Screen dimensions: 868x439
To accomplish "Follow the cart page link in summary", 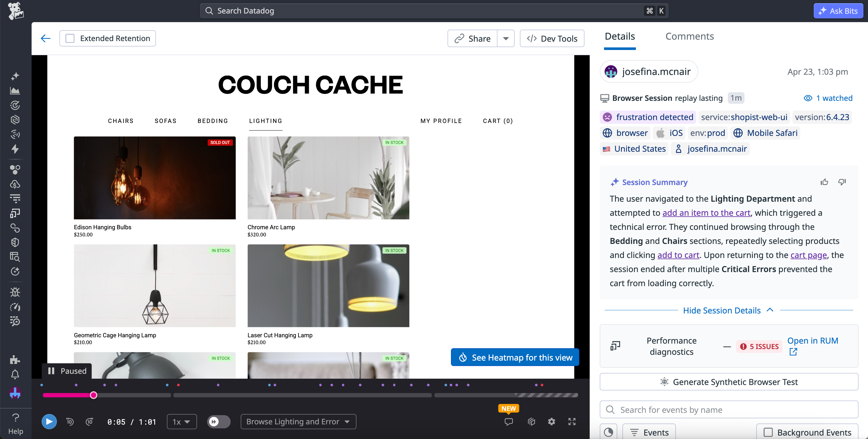I will click(809, 255).
